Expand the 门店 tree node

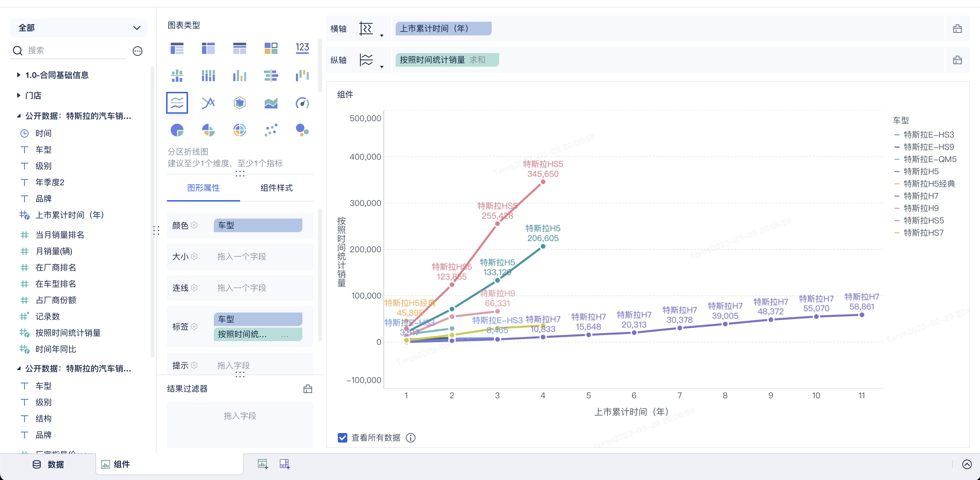coord(18,95)
